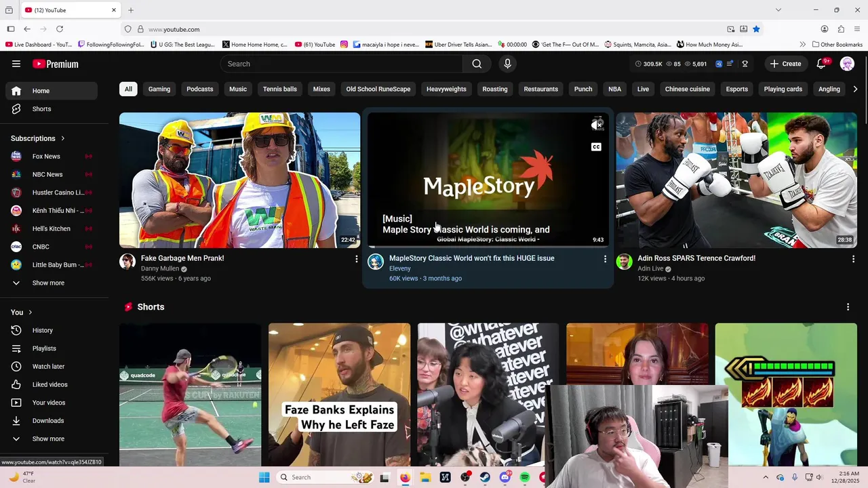Expand the You section chevron
The image size is (868, 488).
pyautogui.click(x=30, y=312)
